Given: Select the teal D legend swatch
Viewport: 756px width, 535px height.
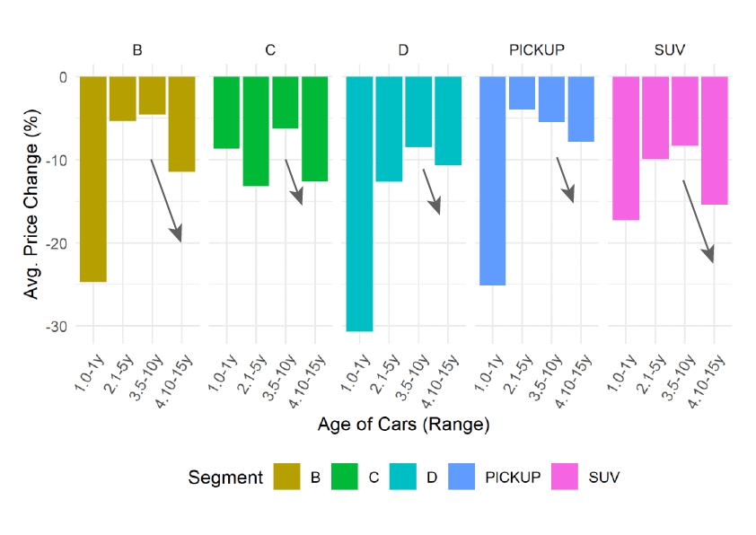Looking at the screenshot, I should (404, 478).
